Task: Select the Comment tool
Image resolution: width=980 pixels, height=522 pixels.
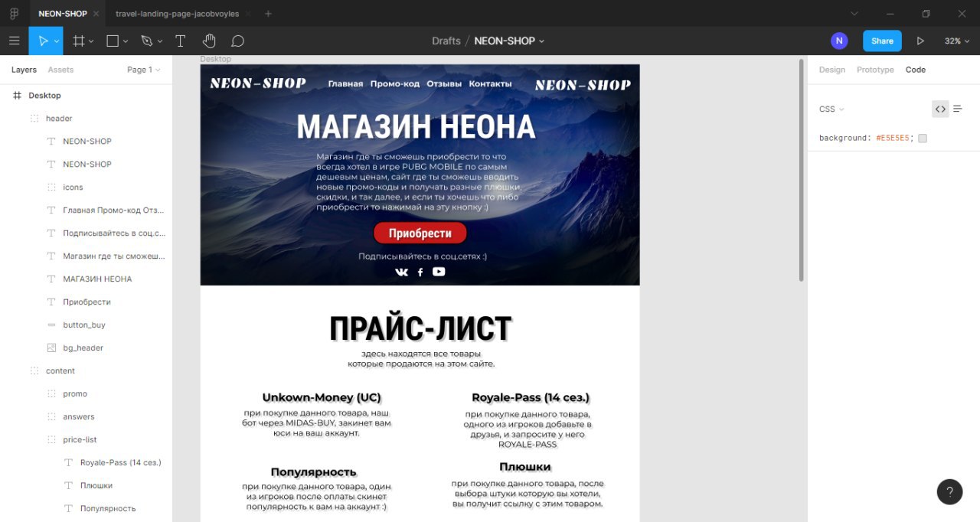Action: click(x=237, y=41)
